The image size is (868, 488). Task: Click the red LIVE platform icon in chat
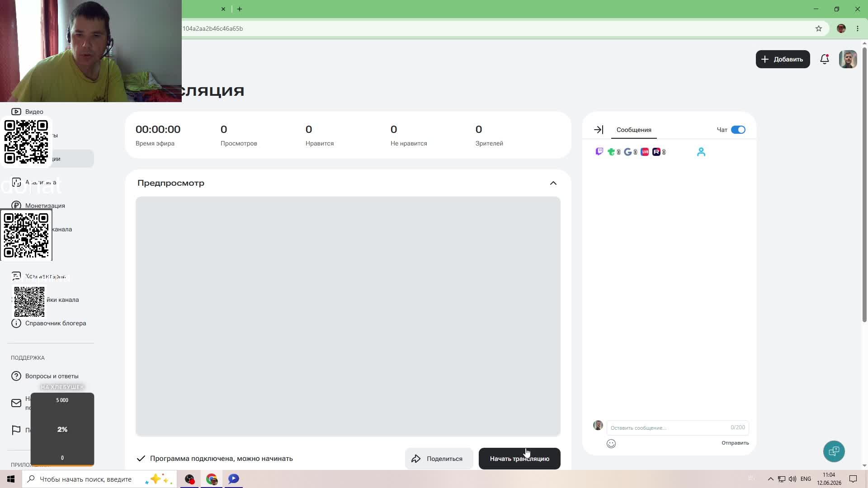pos(645,152)
